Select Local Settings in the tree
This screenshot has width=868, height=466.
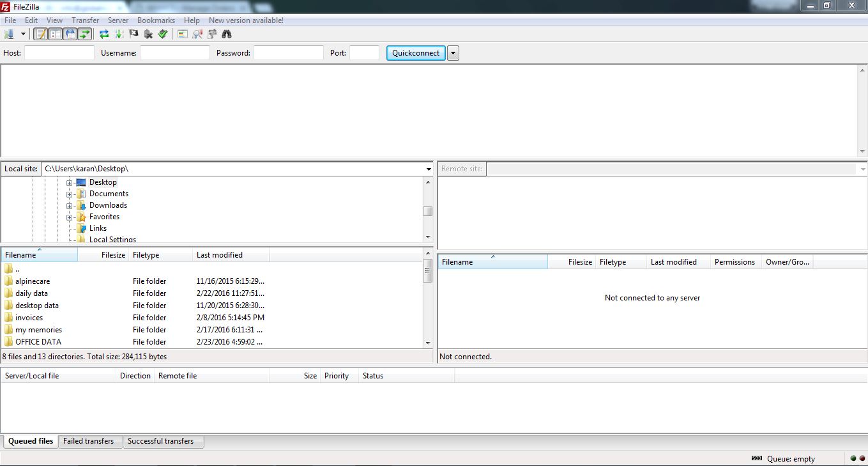click(x=112, y=240)
